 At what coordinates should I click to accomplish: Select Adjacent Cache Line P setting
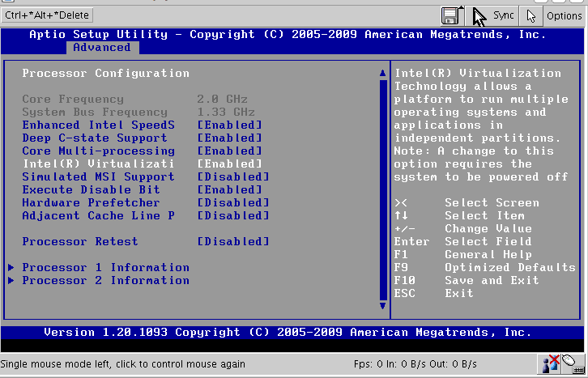coord(98,216)
